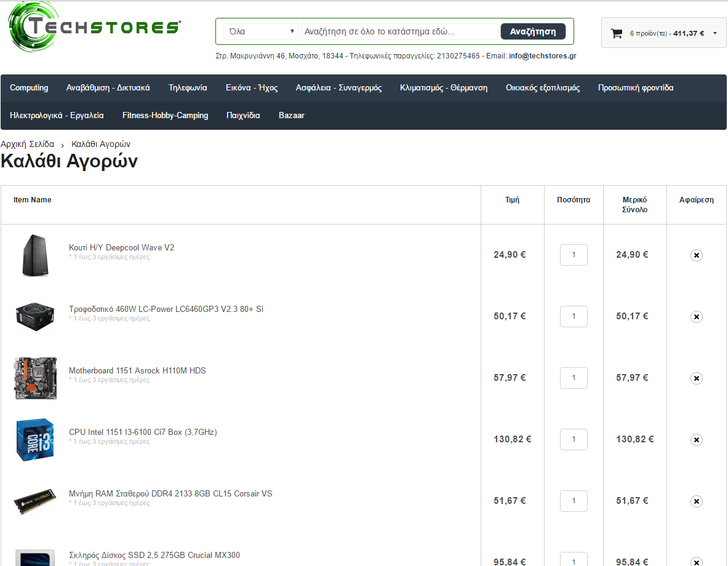This screenshot has width=728, height=566.
Task: Edit quantity field for LC-Power power supply
Action: [x=574, y=317]
